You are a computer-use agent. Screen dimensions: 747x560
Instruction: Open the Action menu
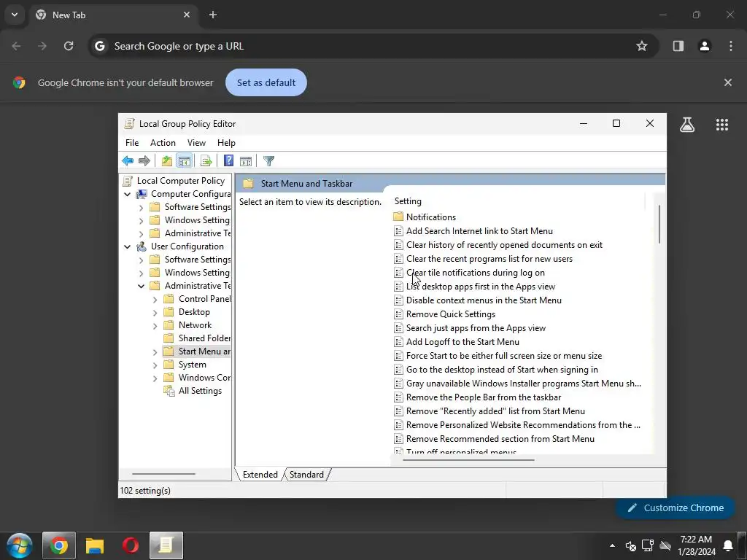(163, 143)
